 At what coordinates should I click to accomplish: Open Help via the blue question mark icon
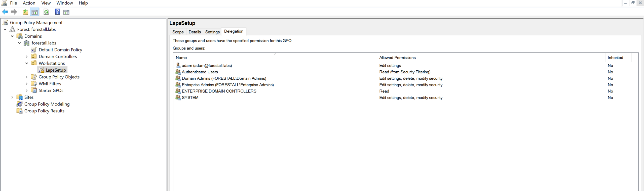click(x=57, y=12)
